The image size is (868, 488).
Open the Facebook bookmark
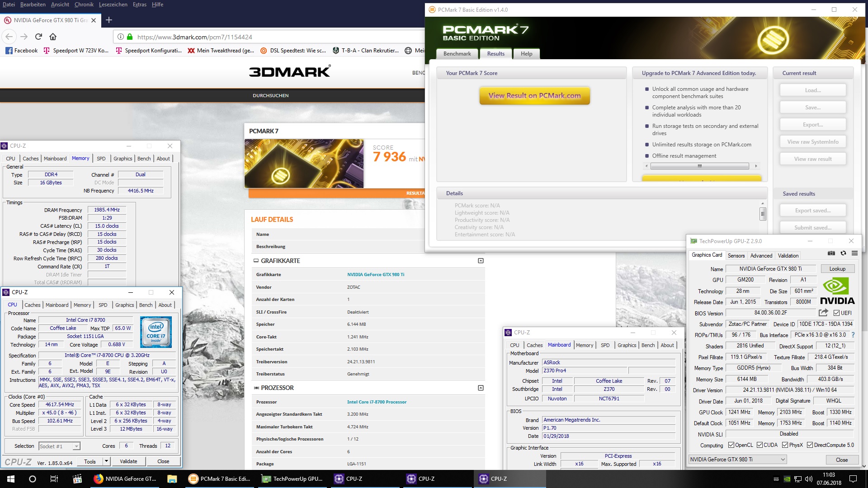pyautogui.click(x=21, y=51)
